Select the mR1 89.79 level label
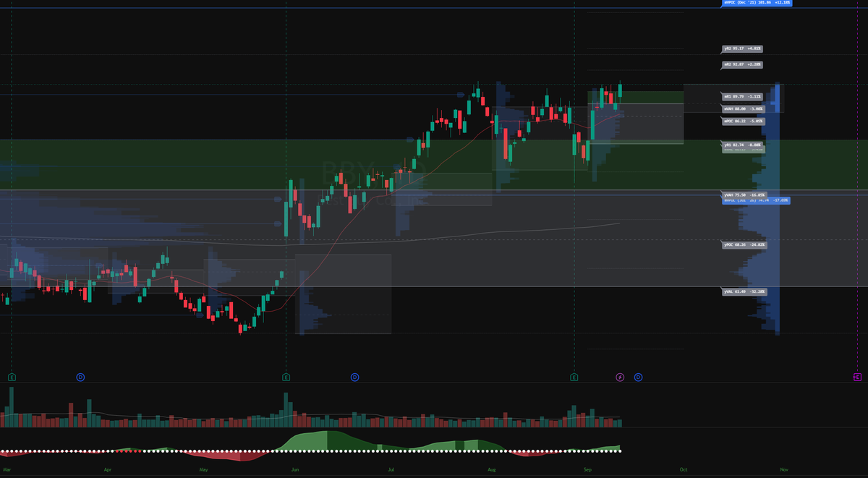The height and width of the screenshot is (478, 868). tap(743, 96)
